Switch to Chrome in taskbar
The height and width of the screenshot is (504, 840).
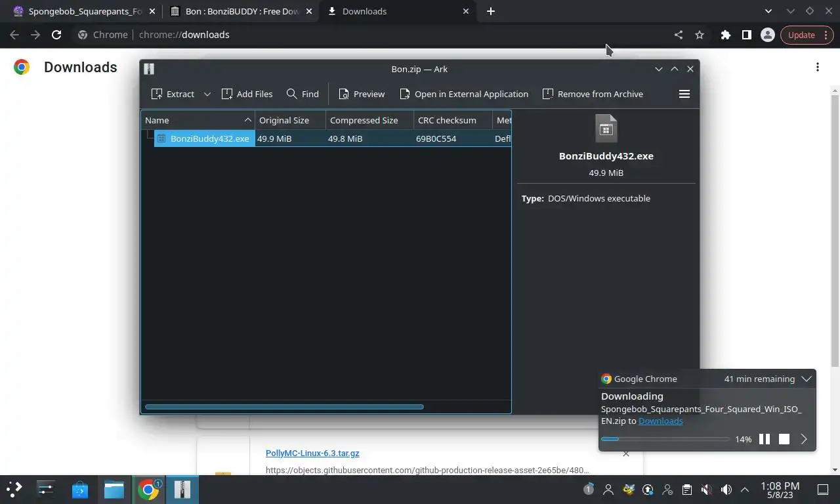pyautogui.click(x=148, y=489)
